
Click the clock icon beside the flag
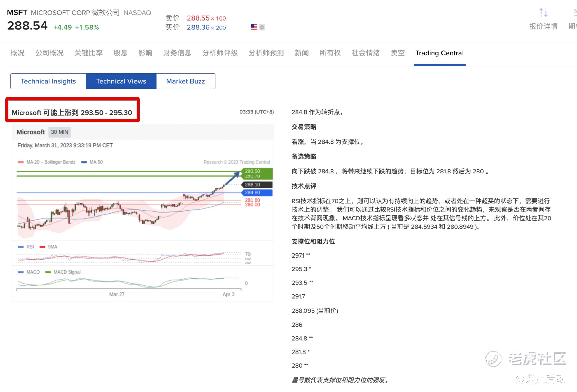point(262,27)
